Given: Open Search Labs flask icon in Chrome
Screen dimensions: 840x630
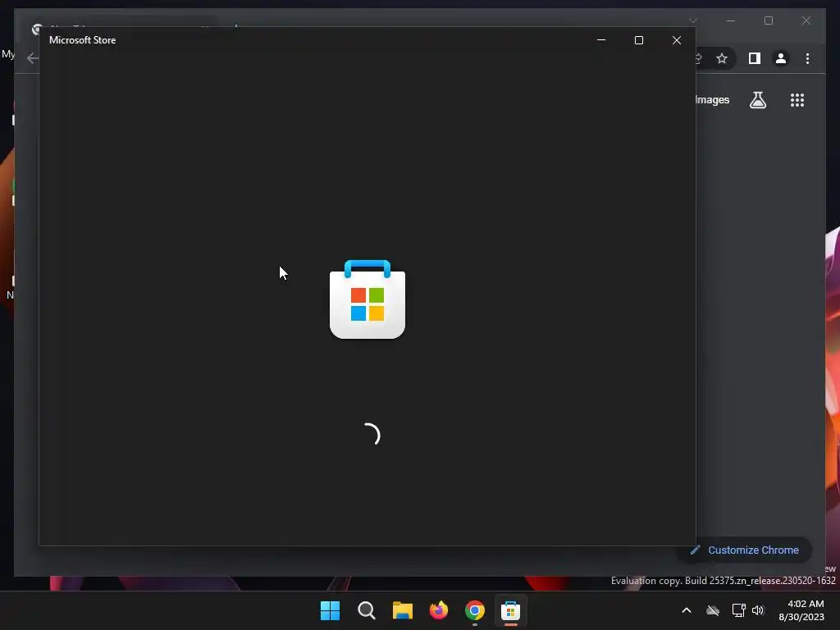Looking at the screenshot, I should (x=757, y=100).
